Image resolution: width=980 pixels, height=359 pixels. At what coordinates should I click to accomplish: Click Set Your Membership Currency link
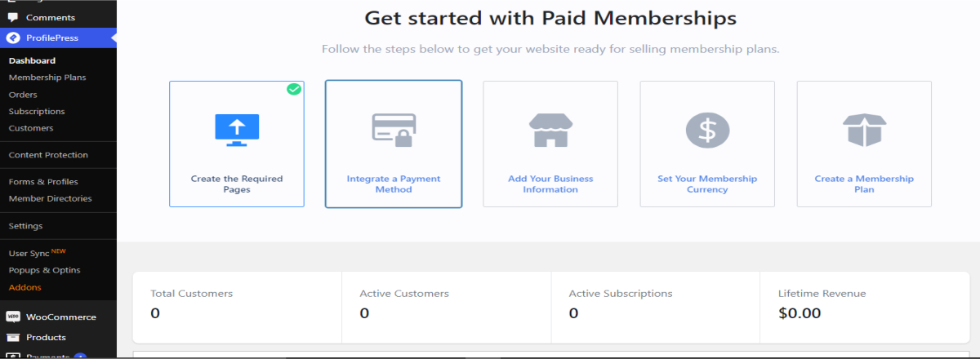pyautogui.click(x=707, y=184)
